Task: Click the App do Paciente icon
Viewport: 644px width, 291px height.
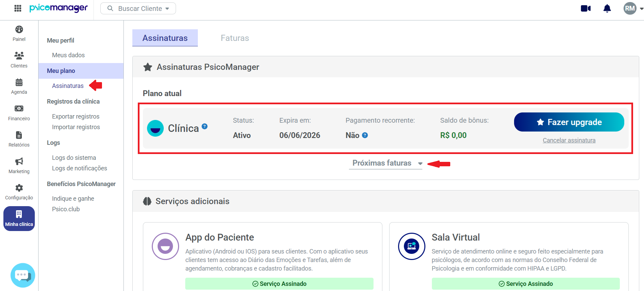Action: point(165,246)
